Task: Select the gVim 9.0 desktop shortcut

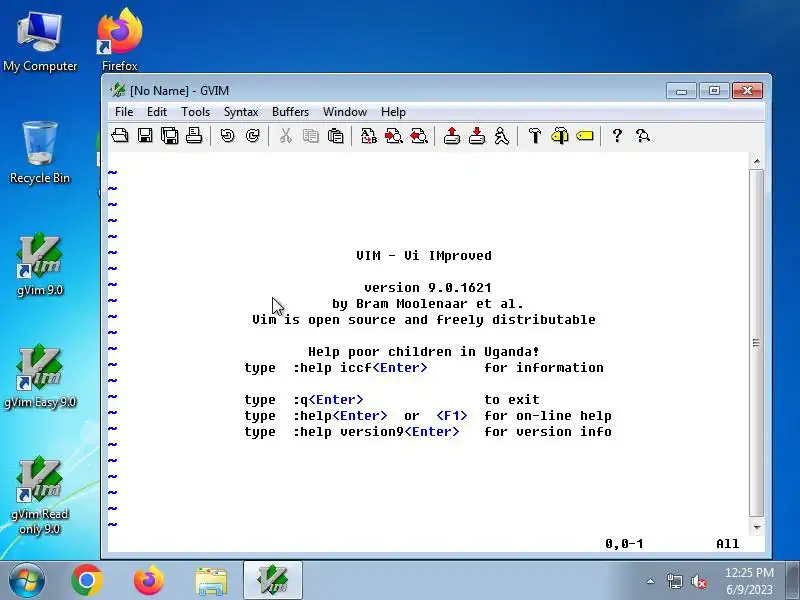Action: pyautogui.click(x=40, y=264)
